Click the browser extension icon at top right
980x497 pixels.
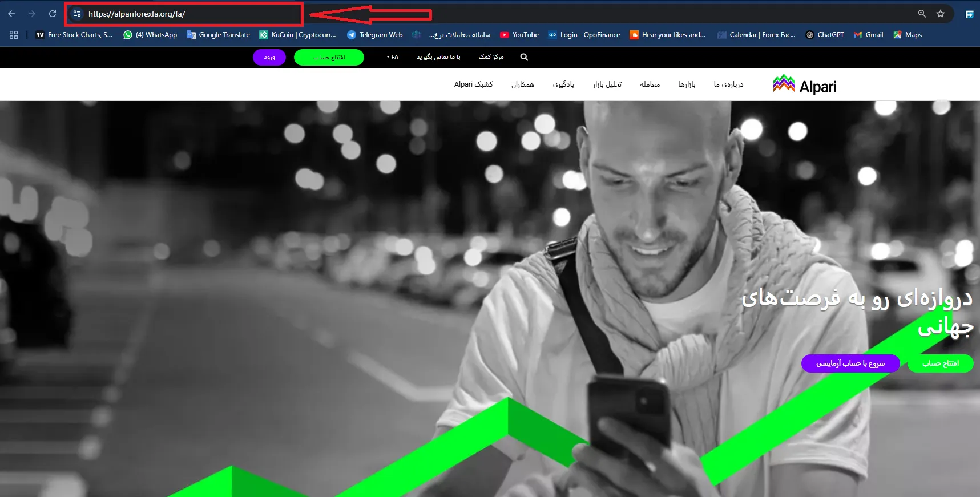pyautogui.click(x=969, y=14)
